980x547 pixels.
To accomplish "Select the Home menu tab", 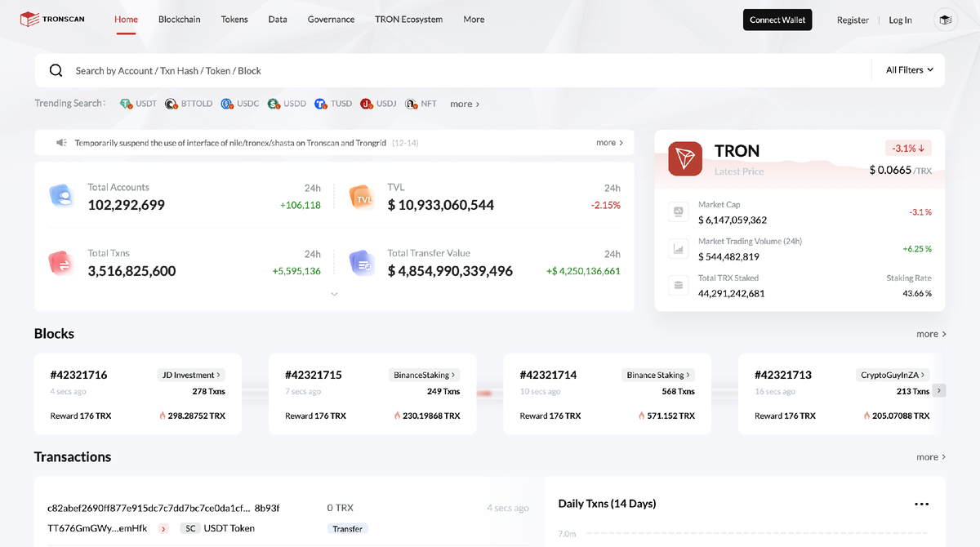I will click(126, 20).
